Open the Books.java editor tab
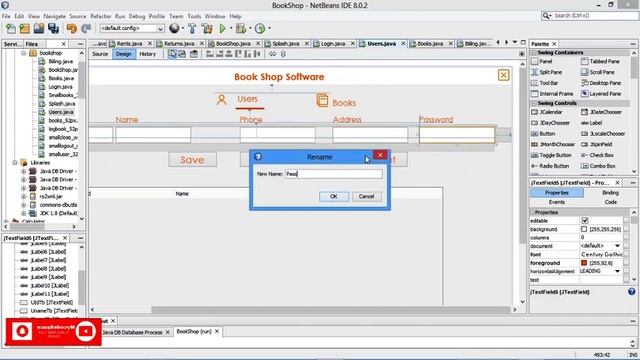 tap(430, 43)
